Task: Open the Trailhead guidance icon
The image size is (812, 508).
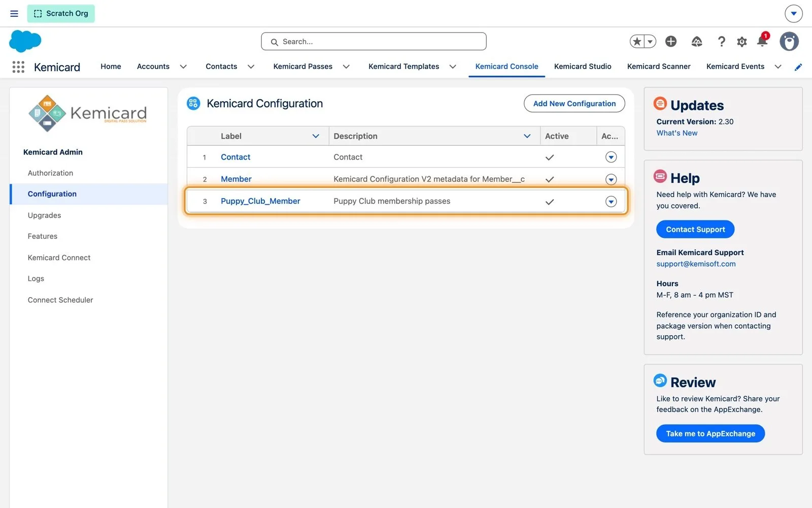Action: [697, 42]
